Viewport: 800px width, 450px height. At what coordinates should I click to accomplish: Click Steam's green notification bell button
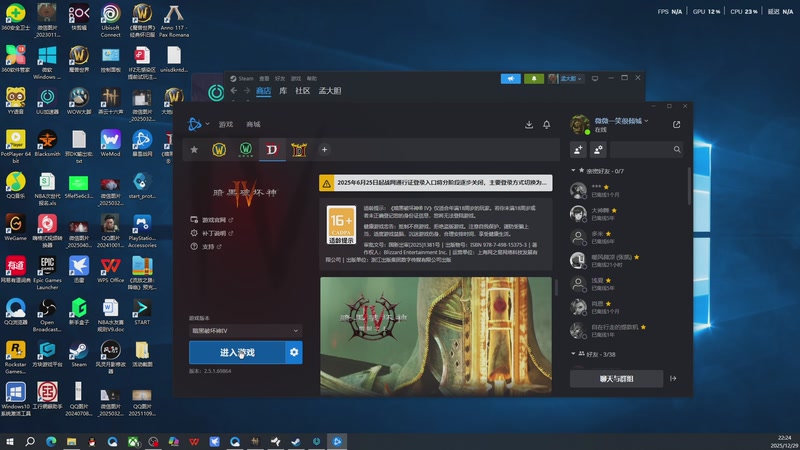click(534, 79)
